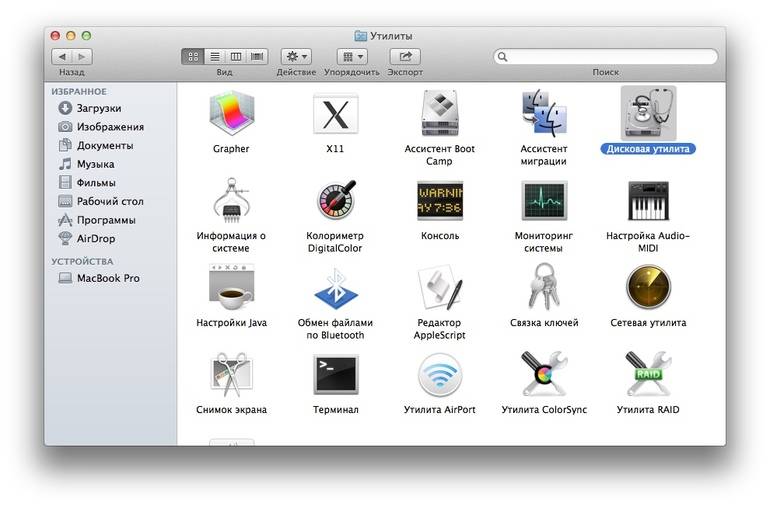Switch to Cover Flow view
Viewport: 770px width, 507px height.
pyautogui.click(x=258, y=57)
